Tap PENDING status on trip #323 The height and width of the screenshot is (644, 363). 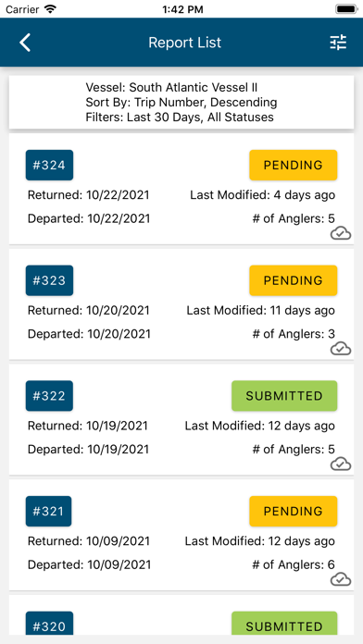pyautogui.click(x=294, y=280)
